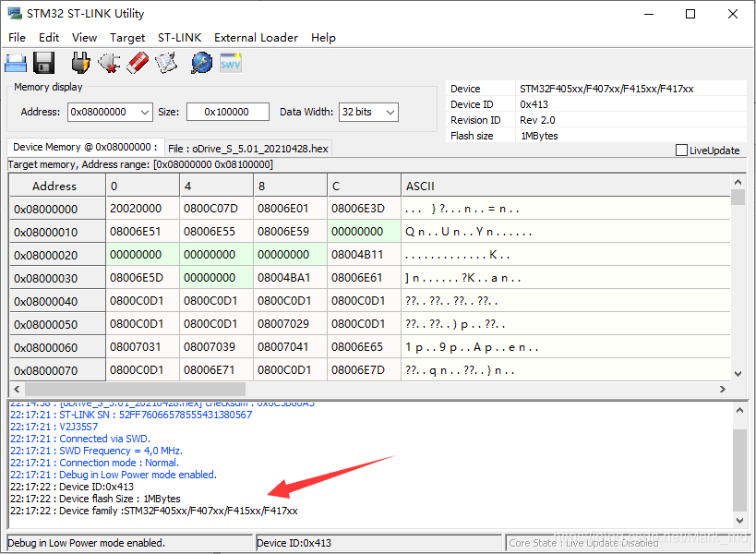Open the ST-LINK menu
Viewport: 756px width, 554px height.
pyautogui.click(x=179, y=38)
